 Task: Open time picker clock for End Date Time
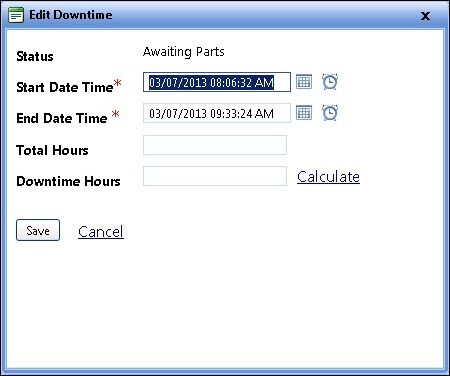[x=330, y=113]
